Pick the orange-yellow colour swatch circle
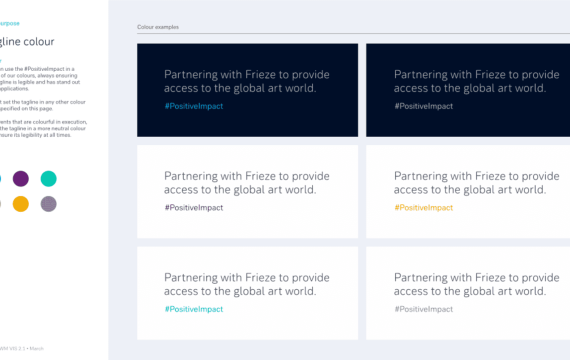The image size is (570, 360). coord(21,204)
